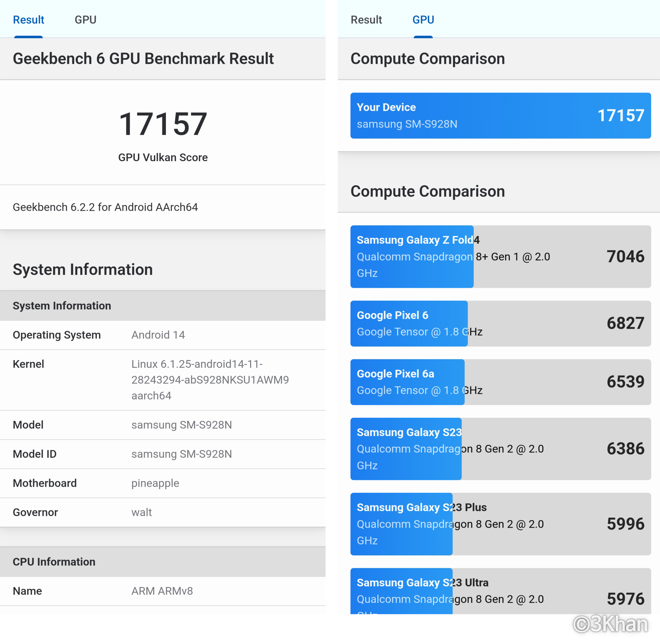Select Result tab in left panel
The width and height of the screenshot is (660, 644).
(28, 20)
